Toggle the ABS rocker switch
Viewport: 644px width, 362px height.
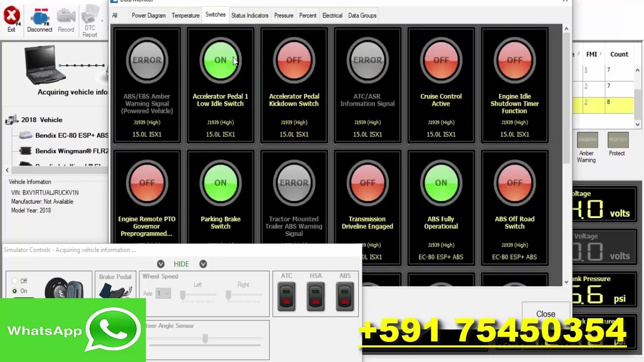click(345, 296)
